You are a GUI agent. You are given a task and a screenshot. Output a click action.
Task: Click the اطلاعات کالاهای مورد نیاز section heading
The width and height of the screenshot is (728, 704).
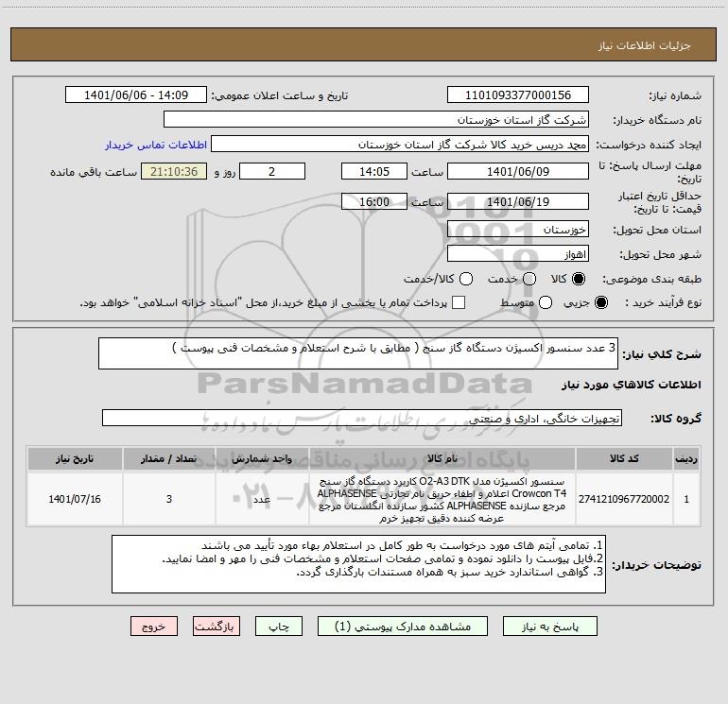point(632,385)
